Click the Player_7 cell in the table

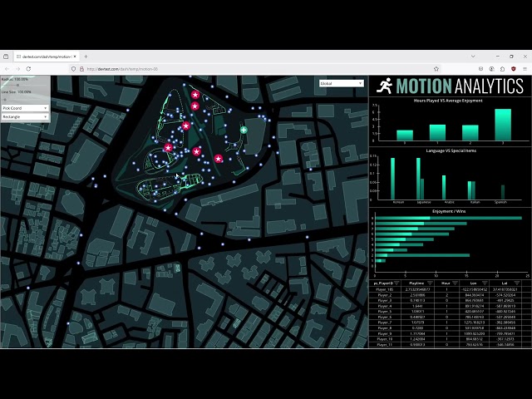click(x=385, y=323)
